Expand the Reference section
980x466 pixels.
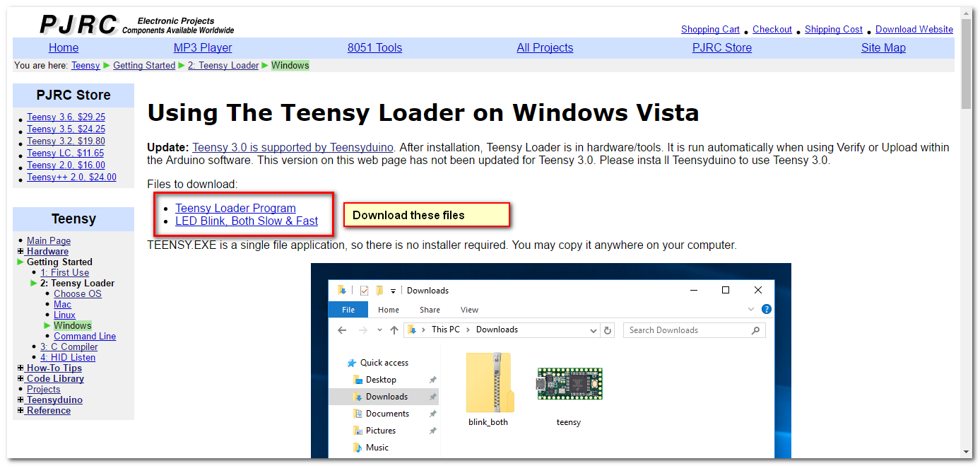[20, 410]
